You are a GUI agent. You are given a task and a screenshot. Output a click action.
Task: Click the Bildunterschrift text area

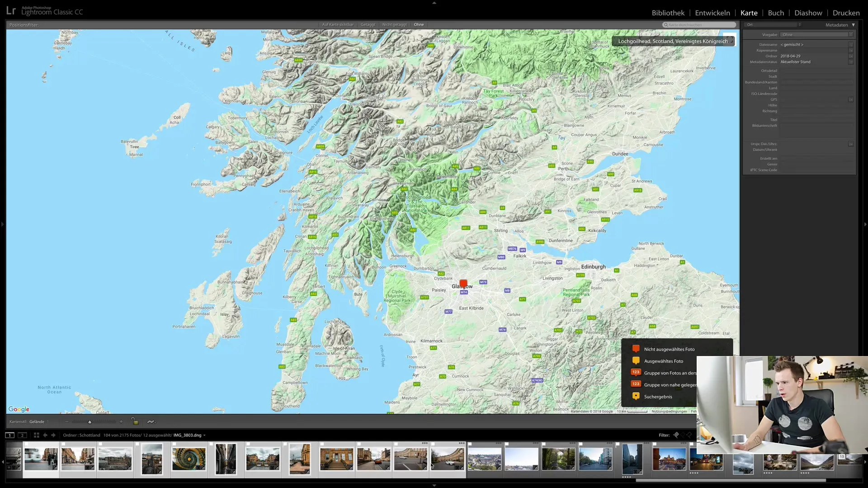[x=816, y=130]
